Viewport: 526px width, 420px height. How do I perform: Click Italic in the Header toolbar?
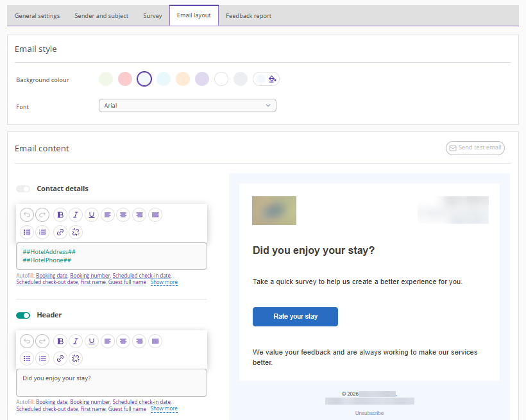tap(76, 341)
